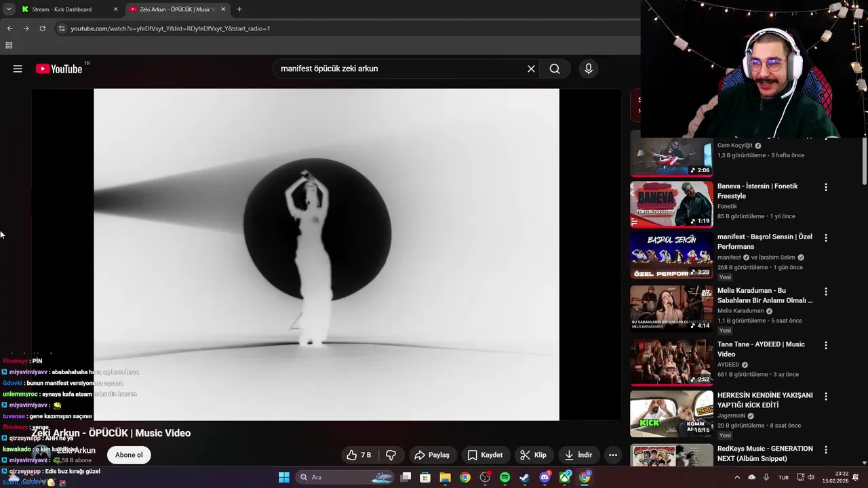Open Zeki Arkun channel name below video
Viewport: 868px width, 488px height.
click(76, 450)
